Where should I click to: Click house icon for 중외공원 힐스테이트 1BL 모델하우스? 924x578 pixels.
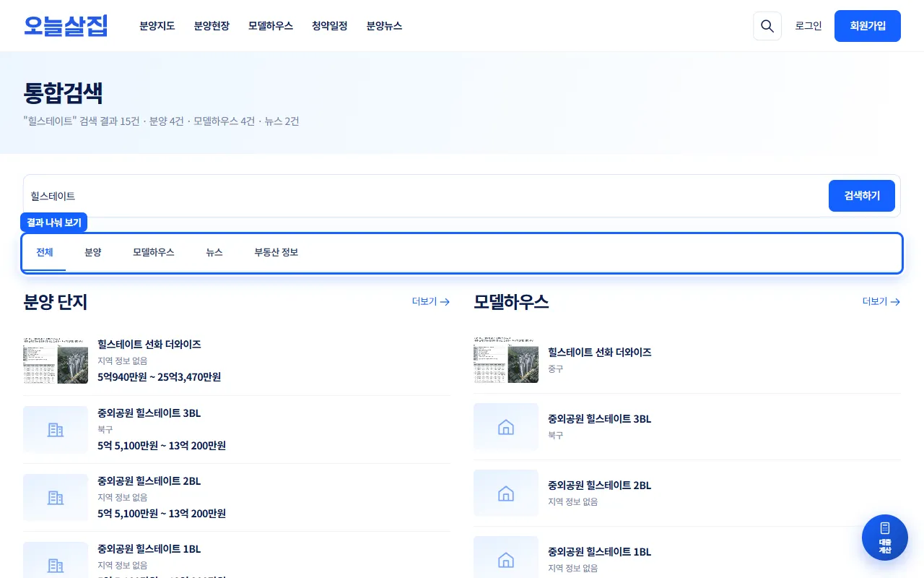pyautogui.click(x=506, y=560)
